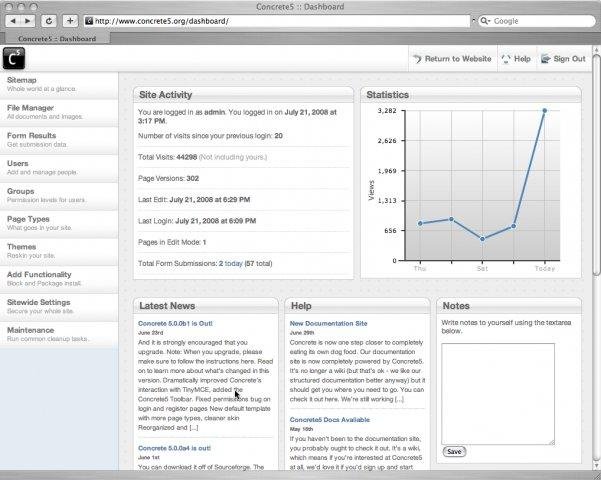This screenshot has width=601, height=480.
Task: Click the browser Forward arrow button
Action: [x=28, y=21]
